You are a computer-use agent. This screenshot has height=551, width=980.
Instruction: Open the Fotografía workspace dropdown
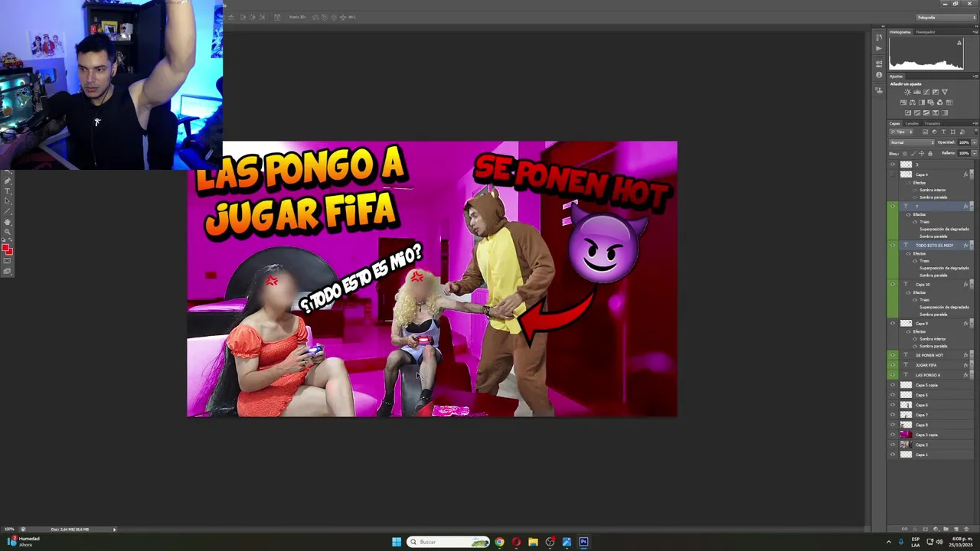[x=946, y=17]
